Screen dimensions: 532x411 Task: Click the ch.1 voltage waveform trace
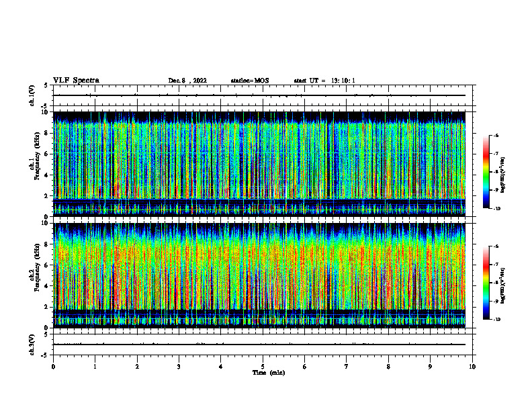(259, 95)
